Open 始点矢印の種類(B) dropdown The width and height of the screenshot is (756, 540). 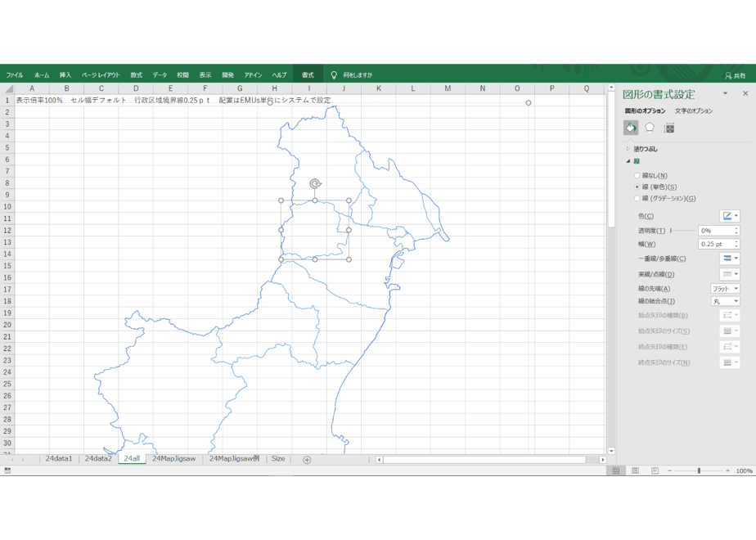coord(730,315)
